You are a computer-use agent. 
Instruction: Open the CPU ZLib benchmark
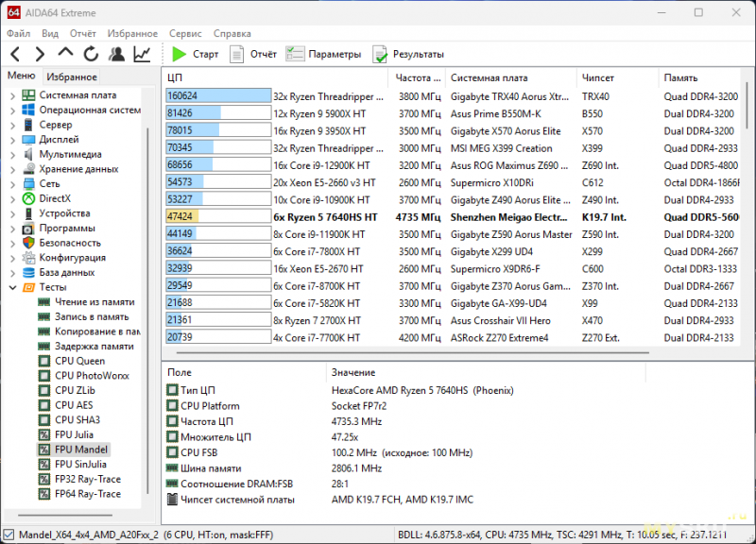[x=75, y=391]
